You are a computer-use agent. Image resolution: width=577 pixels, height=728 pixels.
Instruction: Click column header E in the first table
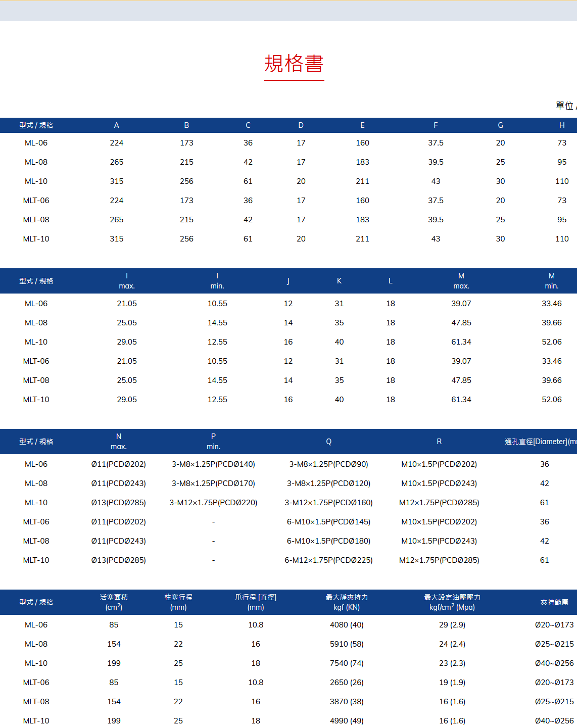362,125
